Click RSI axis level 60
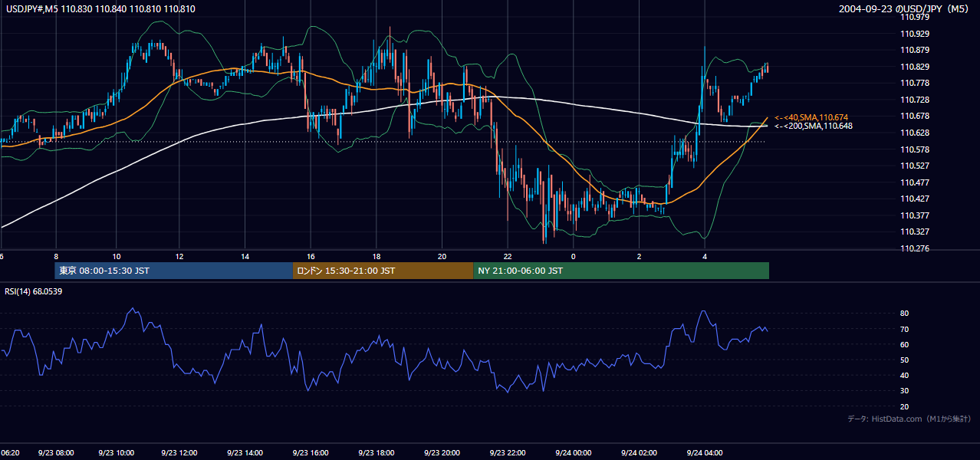The width and height of the screenshot is (980, 460). 905,344
